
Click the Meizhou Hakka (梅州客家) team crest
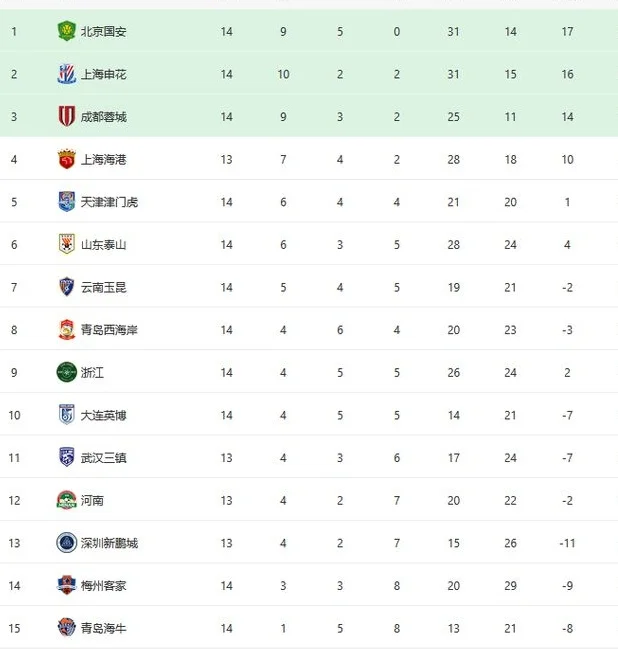pos(66,585)
